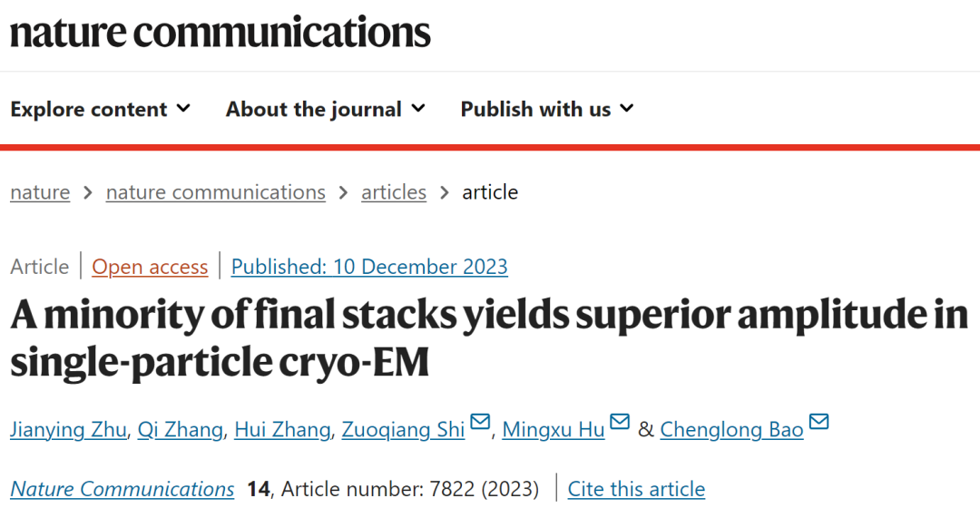Click envelope icon next to Chenglong Bao
980x518 pixels.
pyautogui.click(x=818, y=423)
